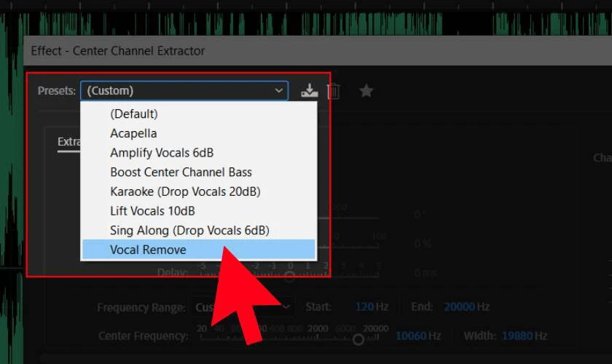Screen dimensions: 612x364
Task: Click the Delay slider handle
Action: pos(289,277)
